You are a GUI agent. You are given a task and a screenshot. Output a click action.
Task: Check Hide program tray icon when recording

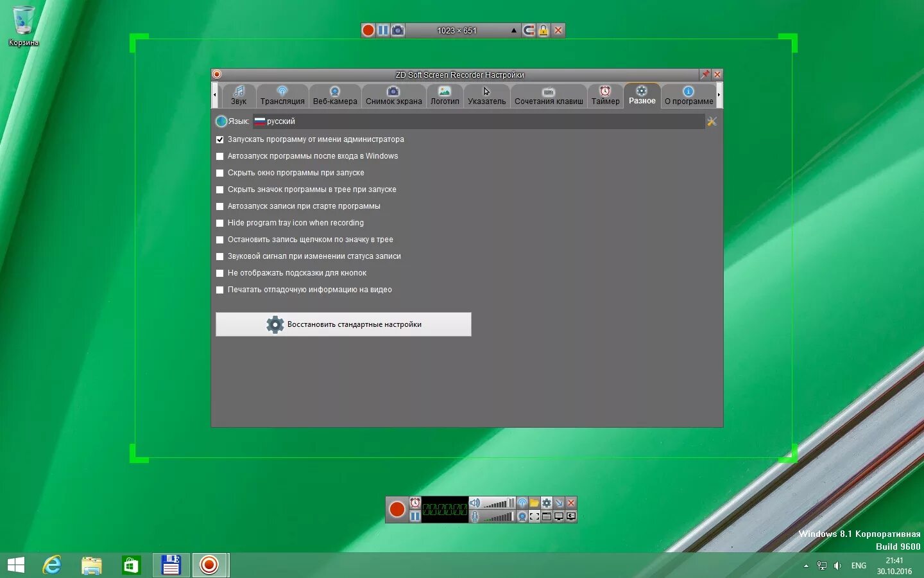pos(219,223)
